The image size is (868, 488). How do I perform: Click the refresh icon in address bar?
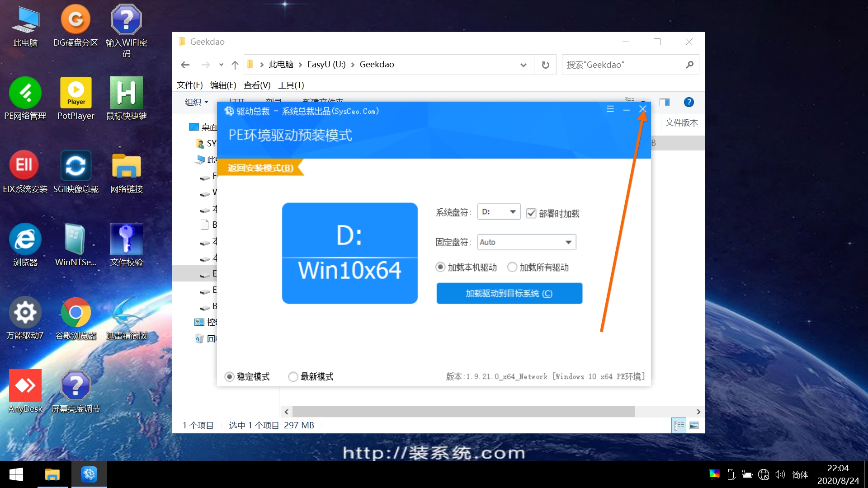tap(545, 65)
